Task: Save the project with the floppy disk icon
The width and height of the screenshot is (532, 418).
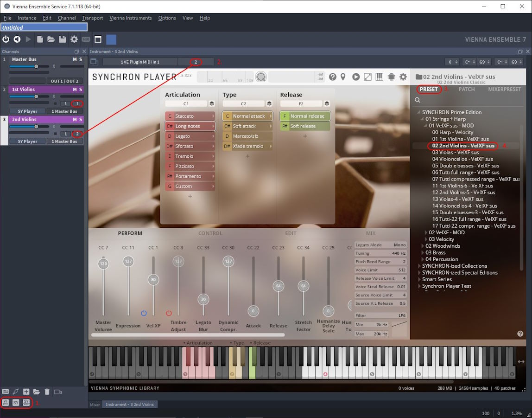Action: point(63,39)
